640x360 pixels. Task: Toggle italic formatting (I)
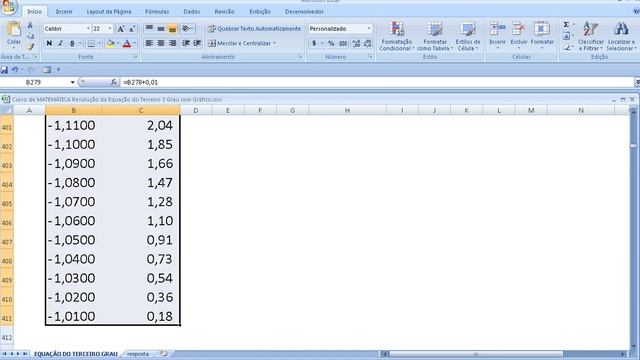(60, 43)
